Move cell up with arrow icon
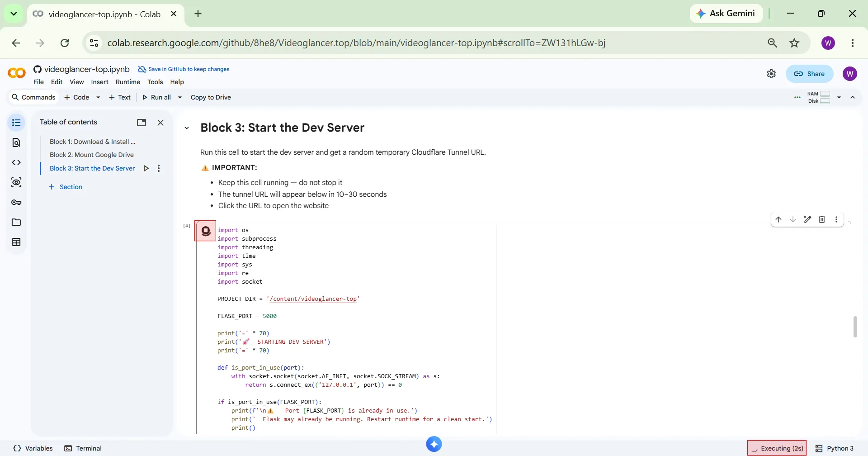 [778, 219]
